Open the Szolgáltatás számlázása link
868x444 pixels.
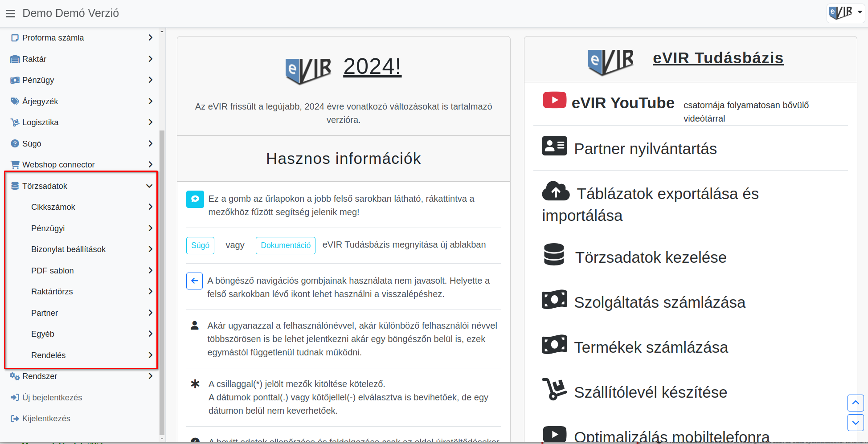click(x=659, y=302)
